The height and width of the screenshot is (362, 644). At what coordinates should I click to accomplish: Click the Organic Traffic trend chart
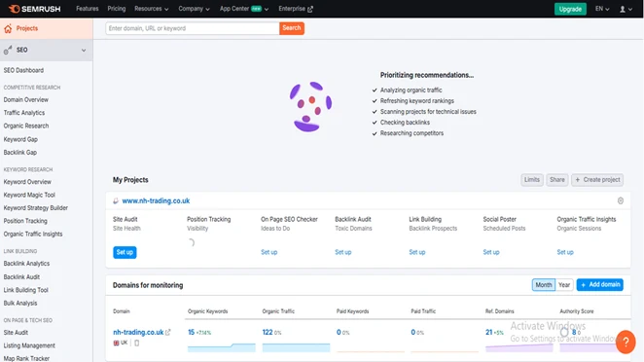[296, 347]
